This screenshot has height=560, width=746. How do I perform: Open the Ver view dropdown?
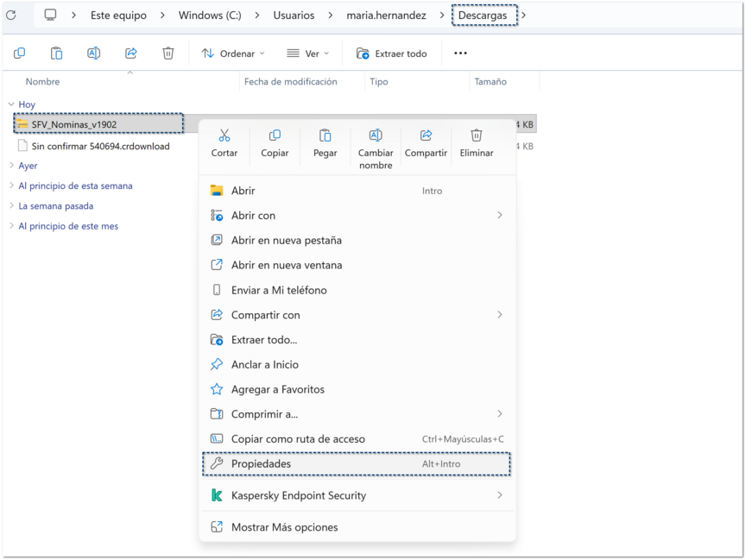[x=308, y=53]
